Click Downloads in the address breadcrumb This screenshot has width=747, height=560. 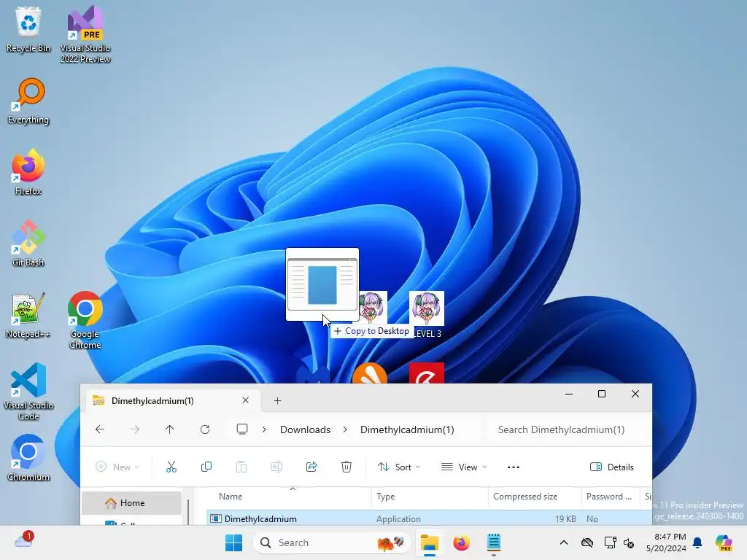tap(305, 429)
